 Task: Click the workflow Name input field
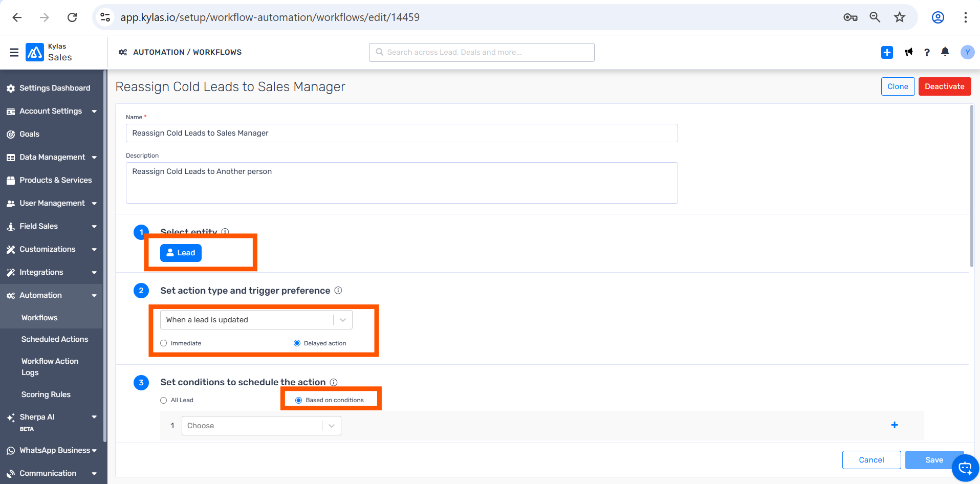[402, 133]
